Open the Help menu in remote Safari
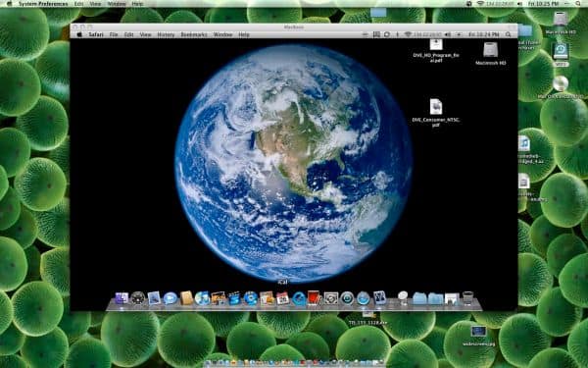 pyautogui.click(x=244, y=34)
